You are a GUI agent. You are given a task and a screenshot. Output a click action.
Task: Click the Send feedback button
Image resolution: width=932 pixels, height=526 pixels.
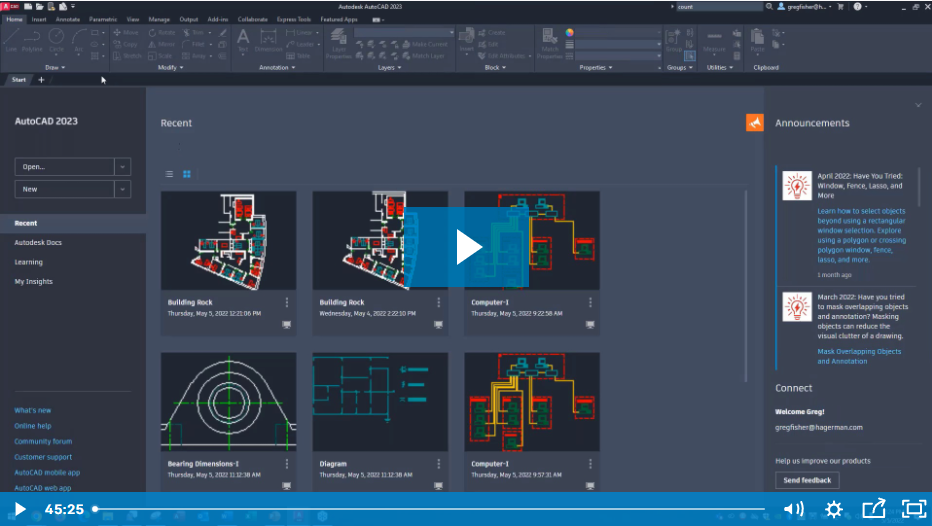807,480
